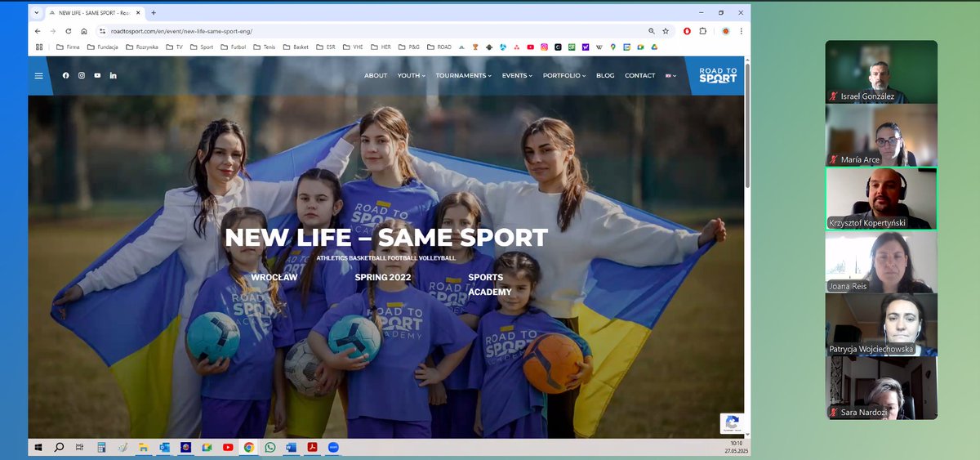Open the zoom magnifier icon in the address bar
The width and height of the screenshot is (980, 460).
click(651, 31)
